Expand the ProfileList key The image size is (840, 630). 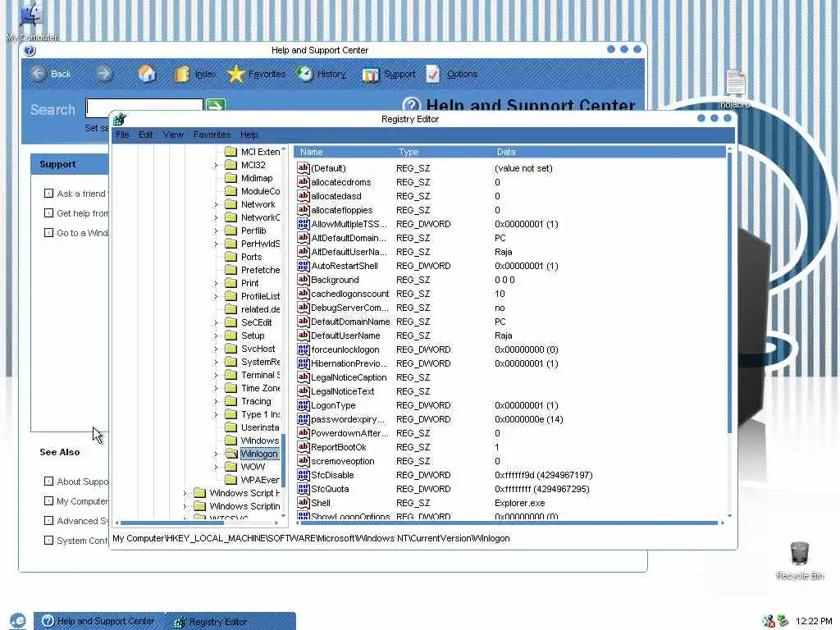[x=216, y=296]
